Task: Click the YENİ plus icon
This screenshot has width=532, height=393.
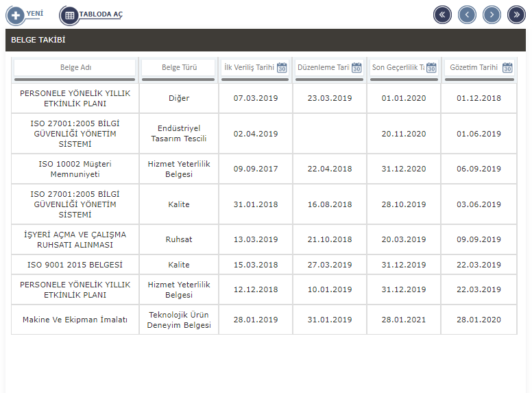Action: 14,15
